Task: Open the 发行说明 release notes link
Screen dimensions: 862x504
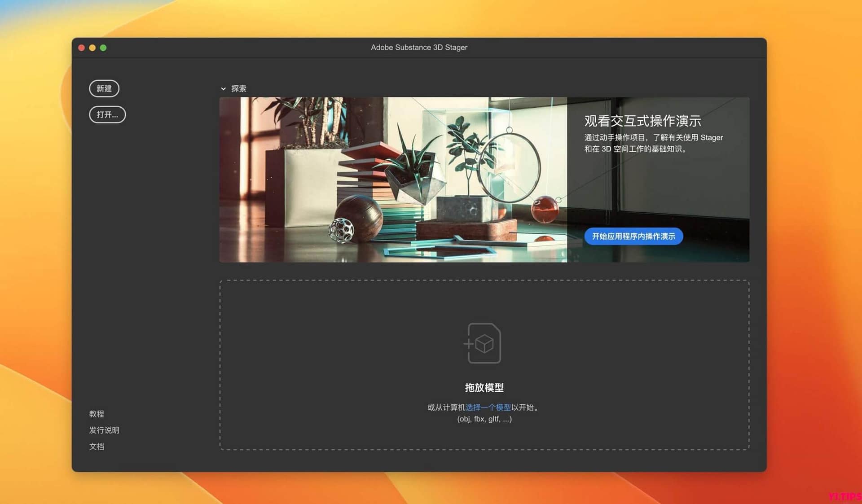Action: tap(104, 430)
